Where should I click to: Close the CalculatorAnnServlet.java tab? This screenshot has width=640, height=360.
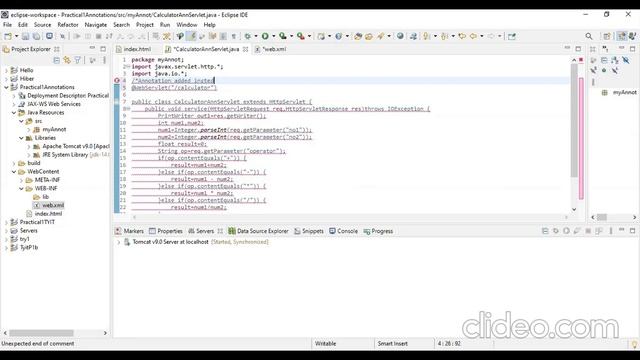[x=245, y=49]
